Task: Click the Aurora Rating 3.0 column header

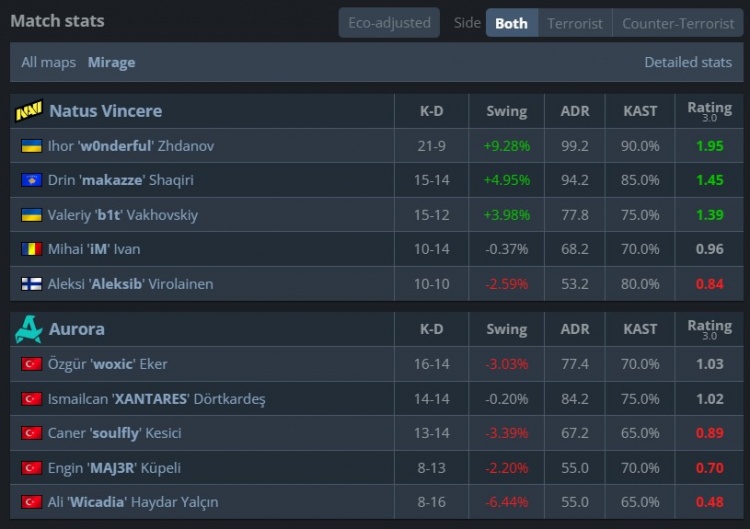Action: click(709, 329)
